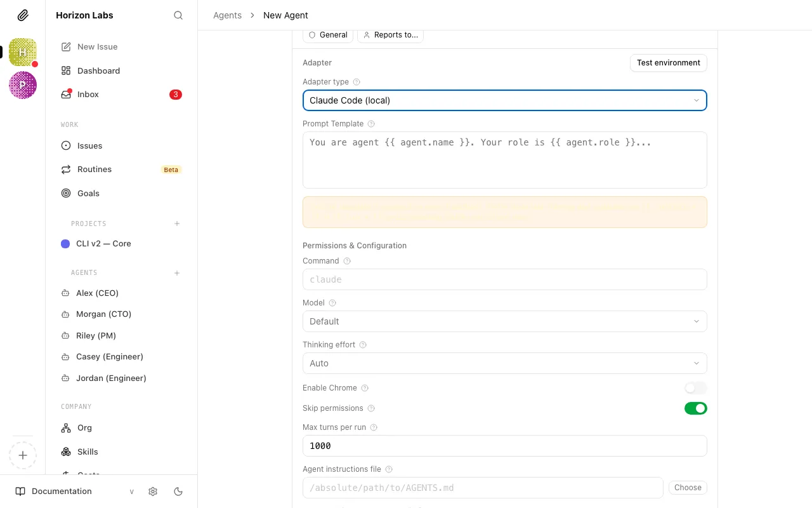
Task: Add a new company with the plus icon
Action: click(23, 455)
